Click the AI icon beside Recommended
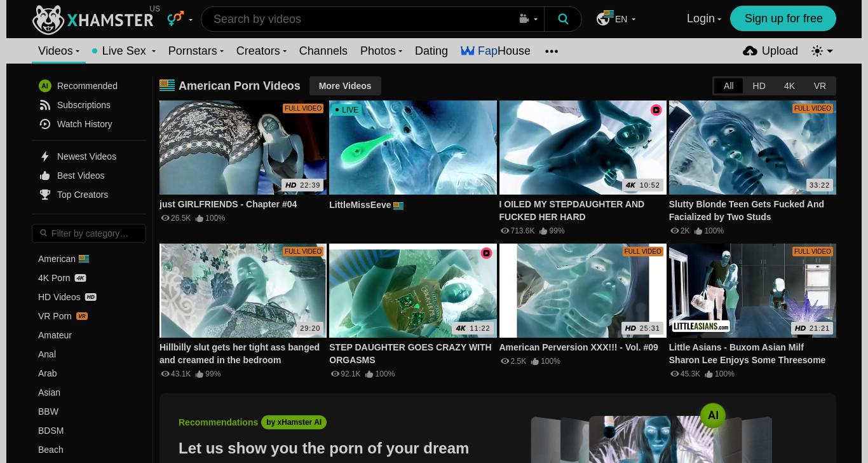Screen dimensions: 868x463 tap(45, 86)
